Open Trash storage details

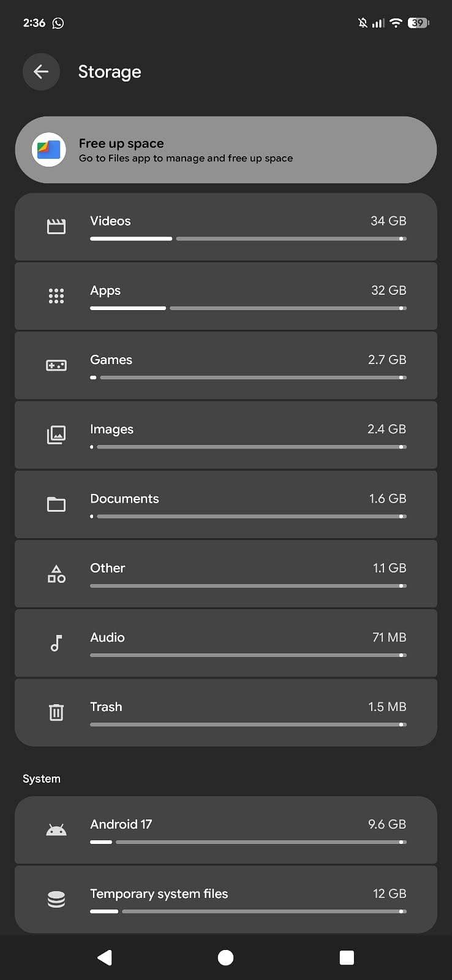(226, 712)
